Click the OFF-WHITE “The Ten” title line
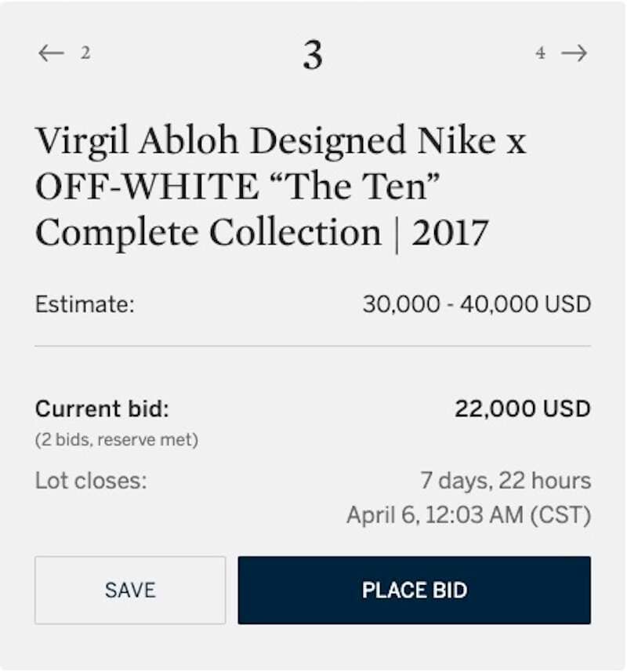Viewport: 627px width, 672px height. tap(237, 187)
